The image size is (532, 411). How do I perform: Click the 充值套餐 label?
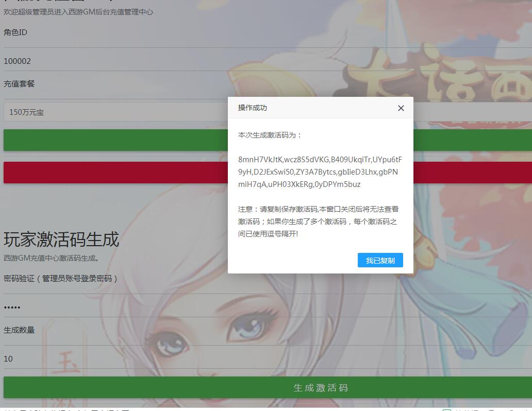click(19, 84)
